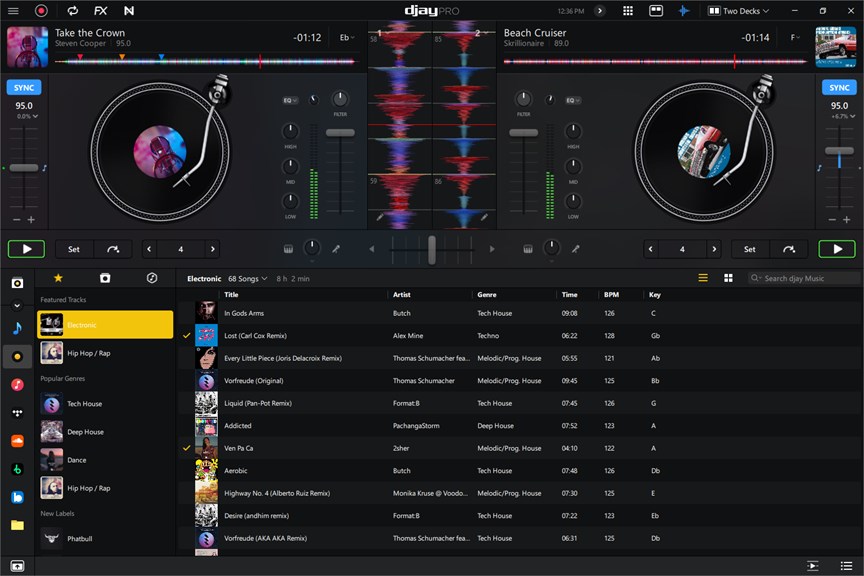Decrease left deck loop length
This screenshot has height=576, width=864.
[x=149, y=249]
